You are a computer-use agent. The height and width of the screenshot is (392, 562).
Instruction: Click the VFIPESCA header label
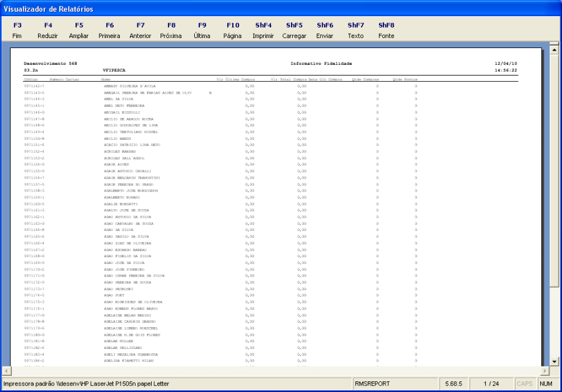(114, 71)
